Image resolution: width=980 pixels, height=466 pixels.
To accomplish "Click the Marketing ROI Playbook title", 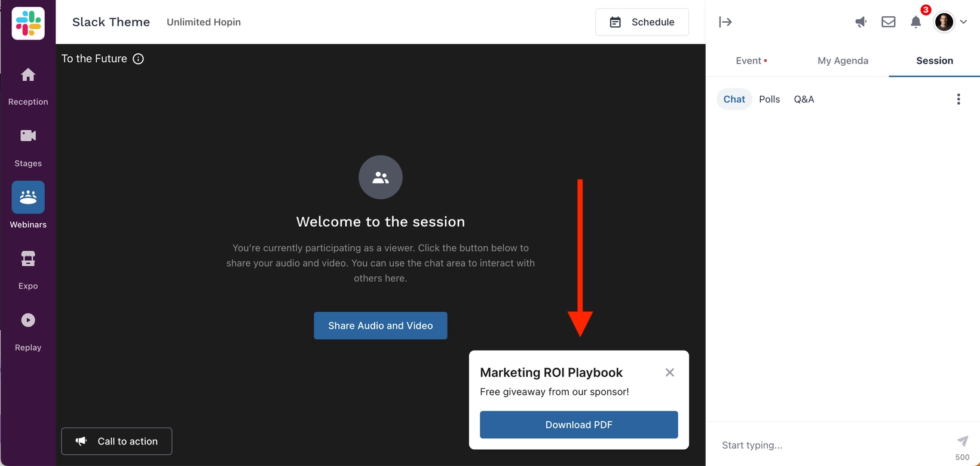I will click(x=551, y=373).
